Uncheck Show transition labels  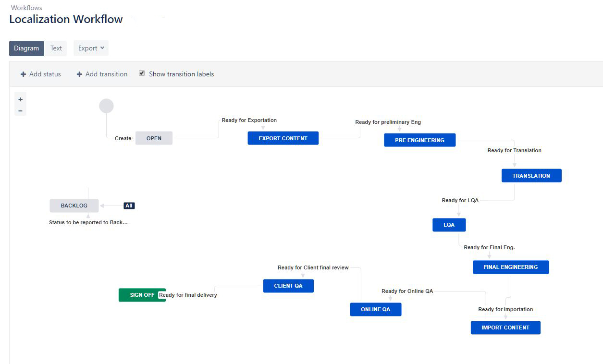click(142, 73)
